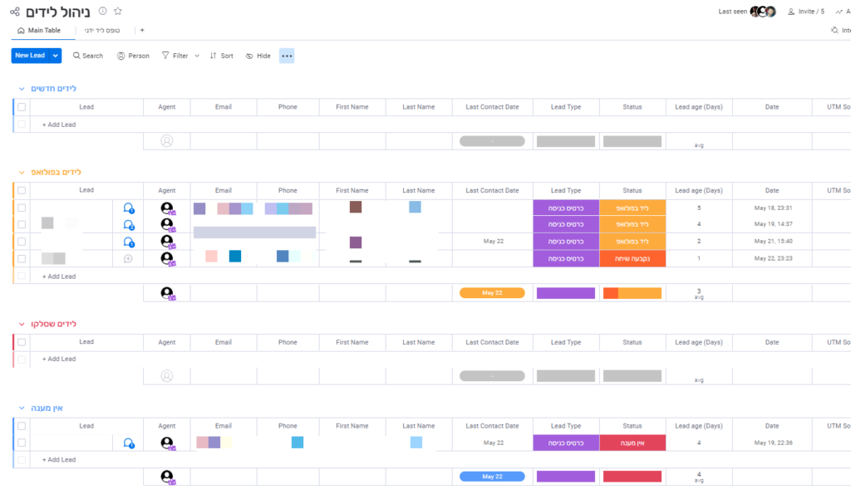The width and height of the screenshot is (851, 504).
Task: Open updates for the May 18, 23:31 lead
Action: click(129, 208)
